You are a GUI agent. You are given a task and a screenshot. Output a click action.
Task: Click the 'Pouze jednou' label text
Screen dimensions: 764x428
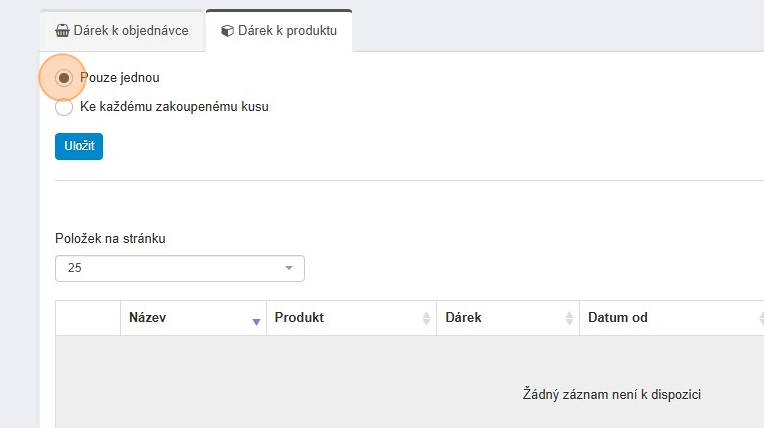120,78
